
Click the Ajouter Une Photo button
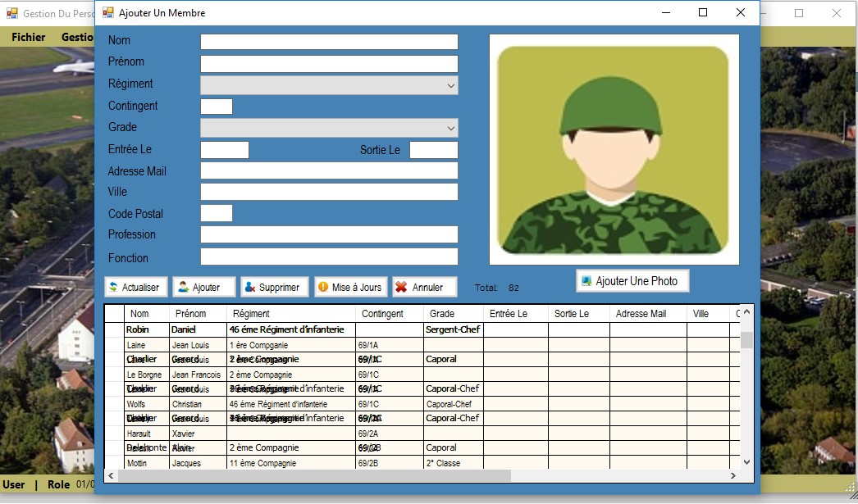pyautogui.click(x=632, y=281)
